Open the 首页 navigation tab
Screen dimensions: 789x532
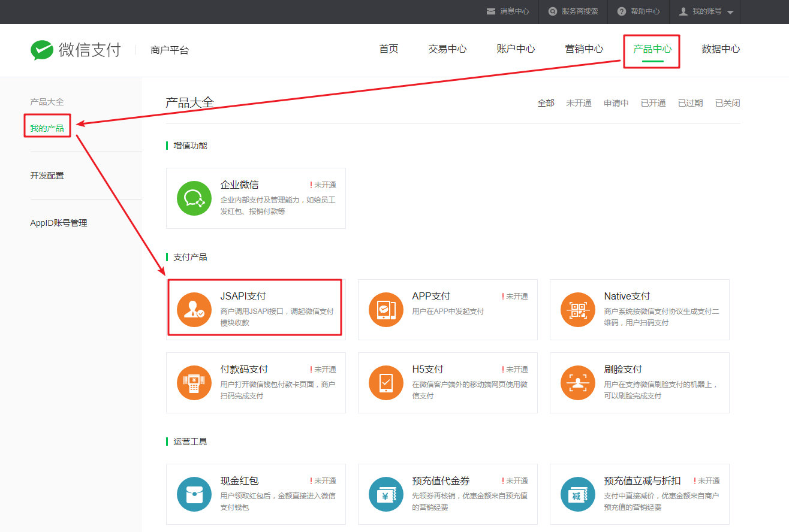389,49
